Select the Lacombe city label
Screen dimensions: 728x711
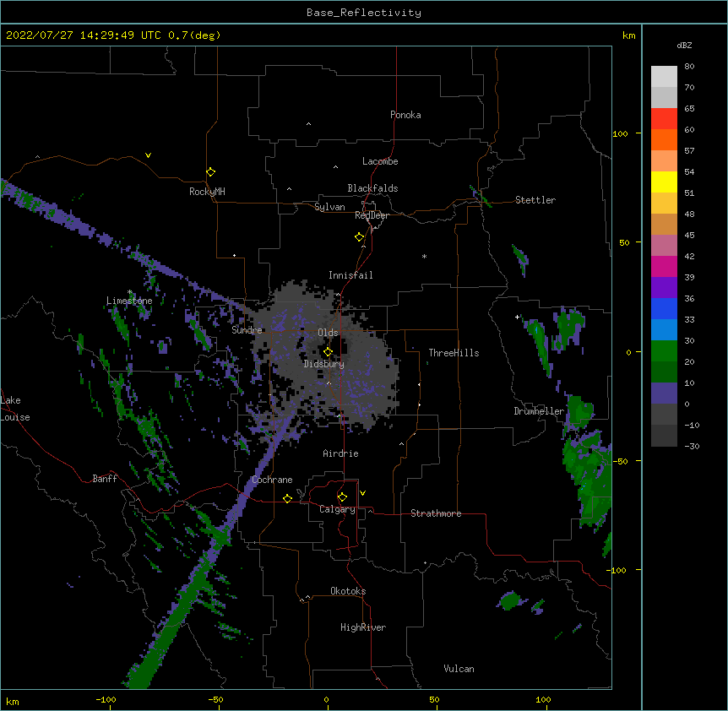380,161
